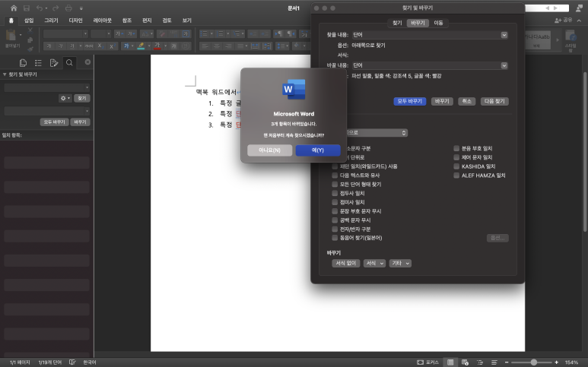Click the Save floppy disk icon
Screen dimensions: 588x367
pyautogui.click(x=27, y=8)
